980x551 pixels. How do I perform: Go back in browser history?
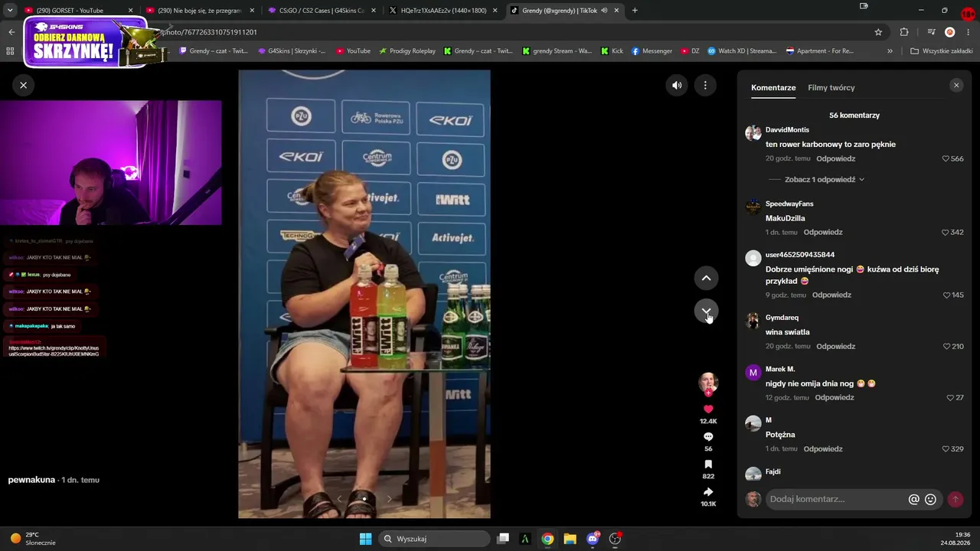(11, 32)
